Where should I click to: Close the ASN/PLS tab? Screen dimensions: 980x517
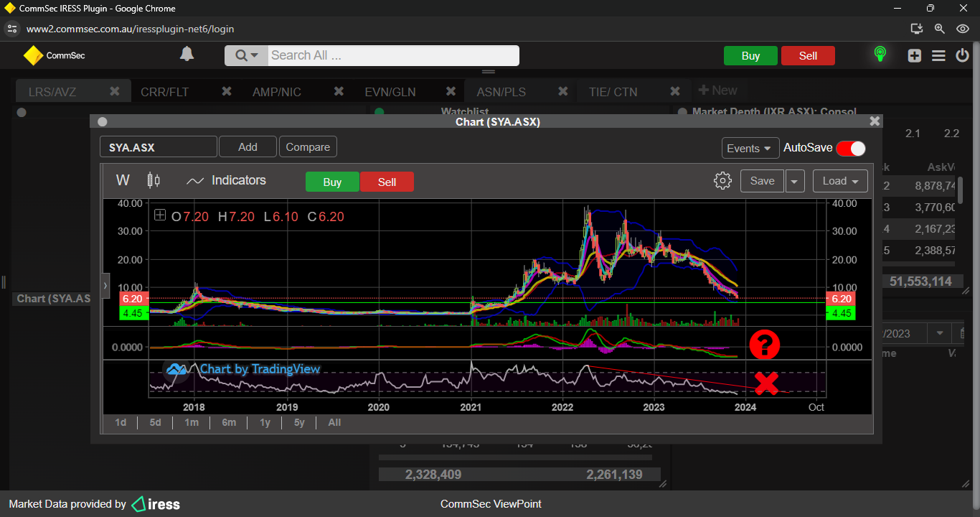tap(562, 91)
